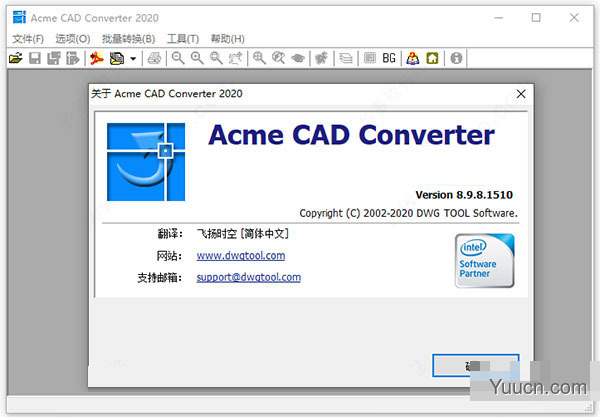
Task: Click the blue Acme CAD Converter logo
Action: tap(146, 162)
